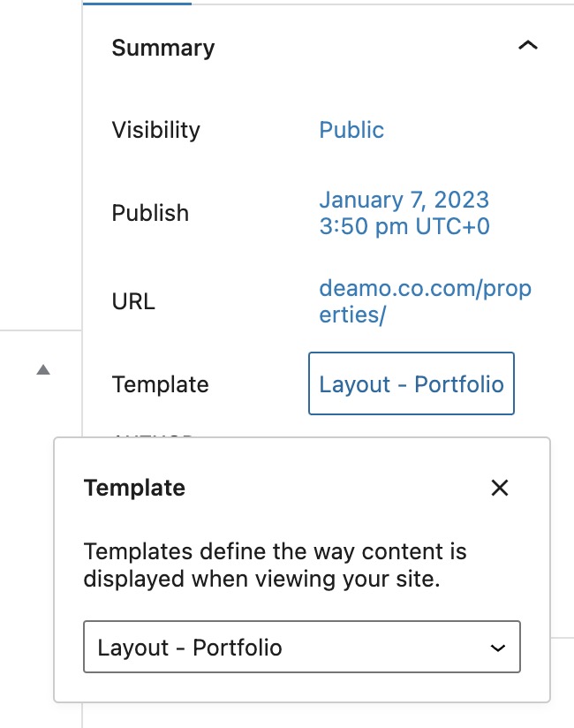This screenshot has height=728, width=574.
Task: Click the partially hidden Author label
Action: pos(153,435)
